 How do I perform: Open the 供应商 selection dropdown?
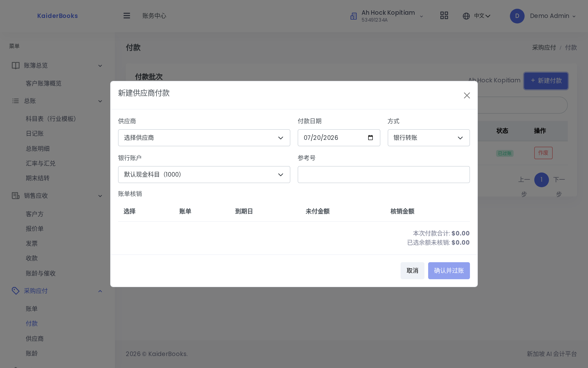click(x=204, y=138)
